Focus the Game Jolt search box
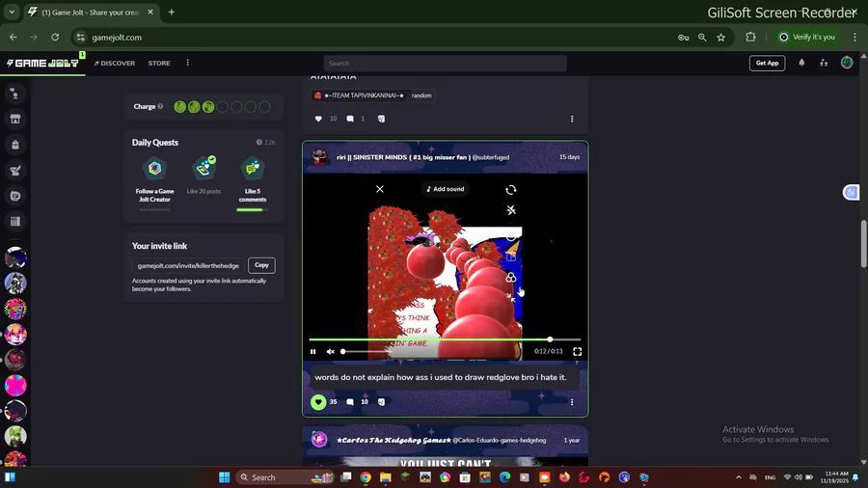The width and height of the screenshot is (868, 488). 445,63
